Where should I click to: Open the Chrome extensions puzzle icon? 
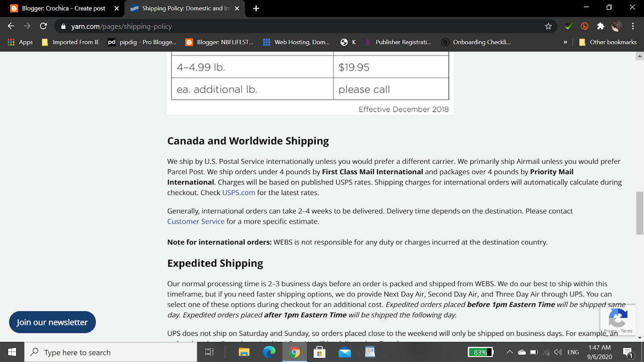(601, 26)
